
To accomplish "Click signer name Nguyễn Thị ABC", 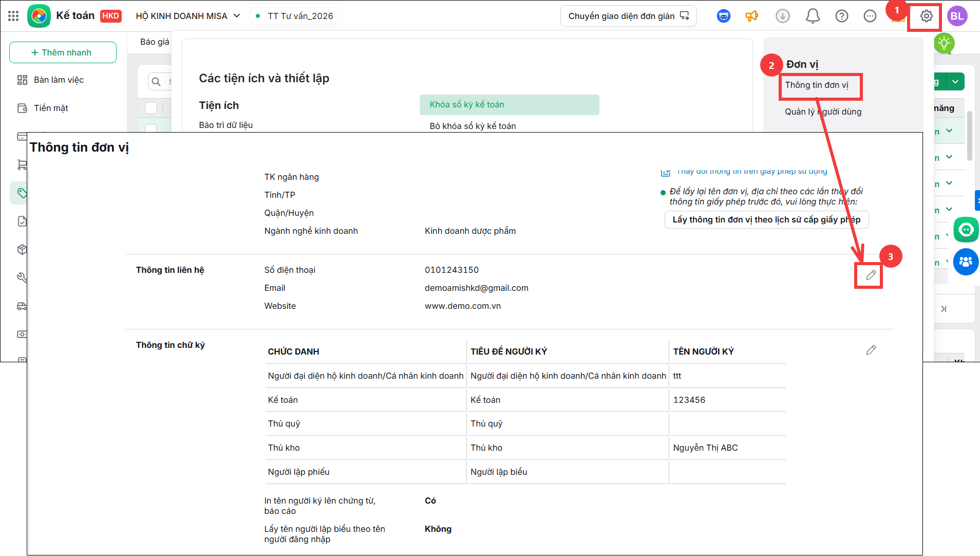I will pos(705,448).
